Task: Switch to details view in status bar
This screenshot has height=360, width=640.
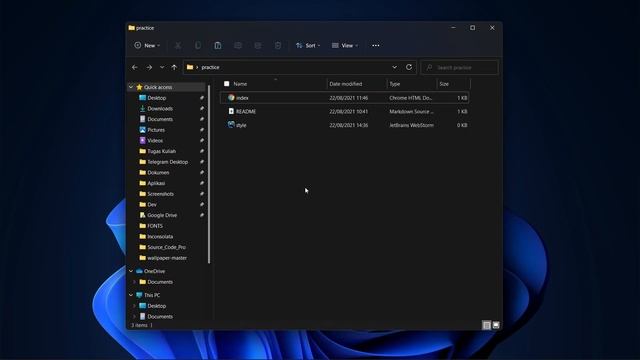Action: coord(486,325)
